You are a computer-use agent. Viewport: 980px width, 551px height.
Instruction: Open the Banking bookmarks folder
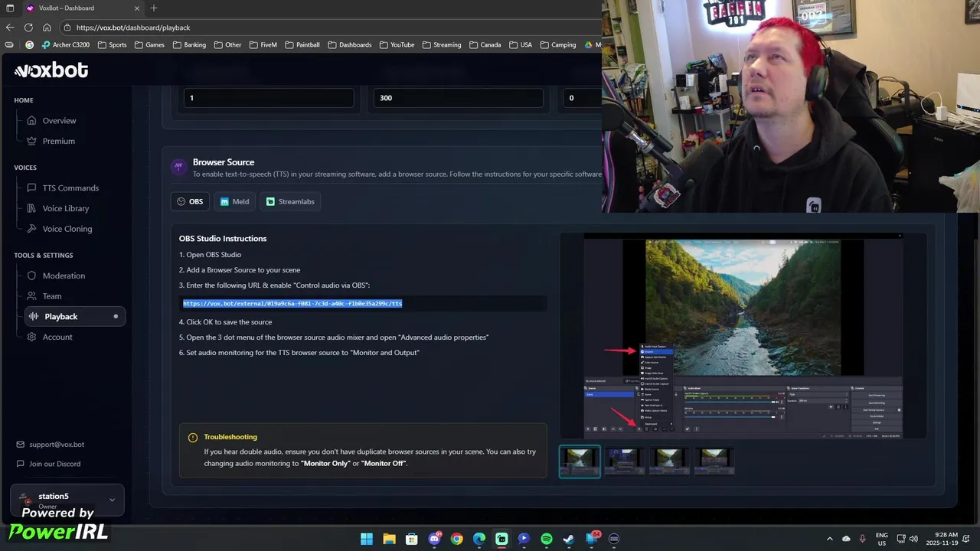click(x=189, y=45)
